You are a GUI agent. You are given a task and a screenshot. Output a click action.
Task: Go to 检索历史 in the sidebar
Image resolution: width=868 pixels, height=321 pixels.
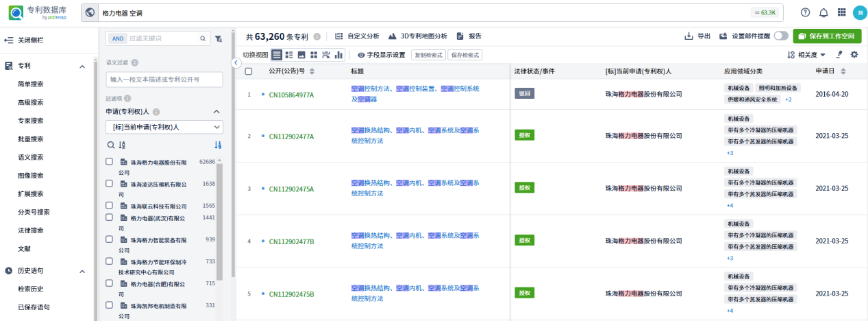pos(30,289)
